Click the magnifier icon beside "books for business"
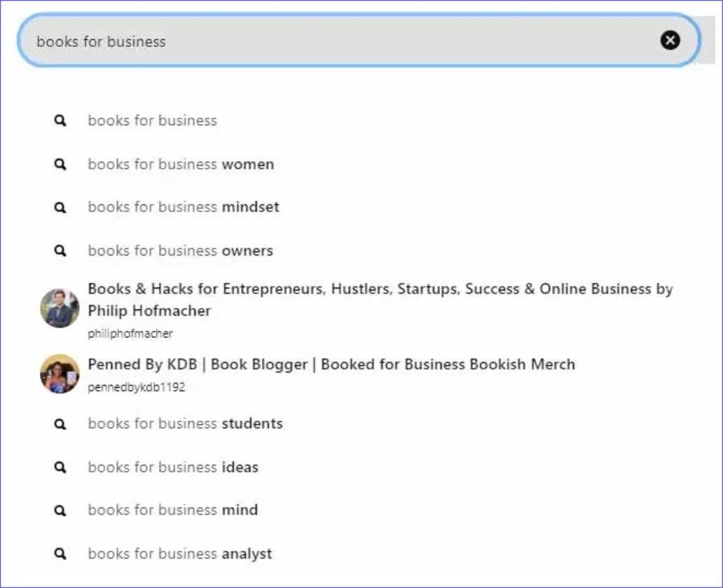Viewport: 723px width, 588px height. click(60, 120)
